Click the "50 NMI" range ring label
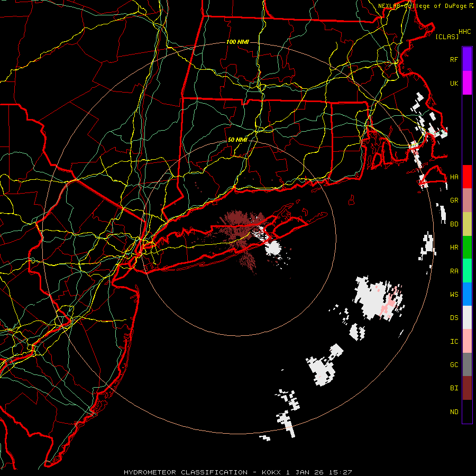Image resolution: width=476 pixels, height=476 pixels. pyautogui.click(x=237, y=140)
